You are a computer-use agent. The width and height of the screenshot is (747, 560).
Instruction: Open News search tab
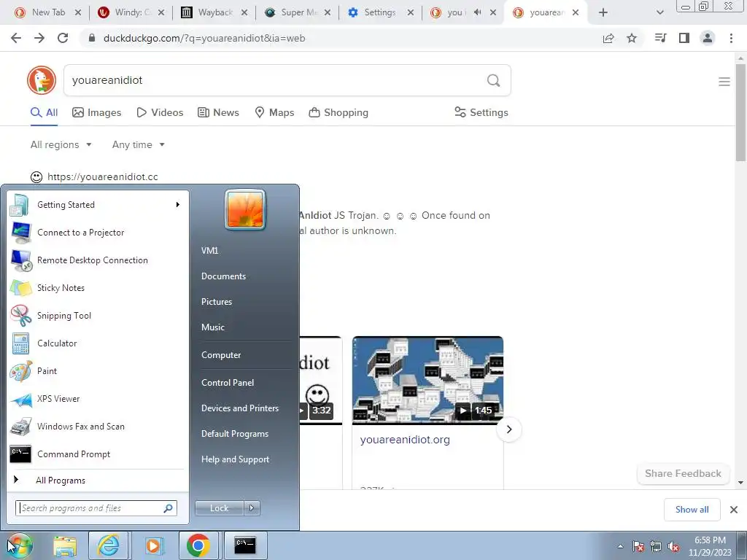[218, 112]
